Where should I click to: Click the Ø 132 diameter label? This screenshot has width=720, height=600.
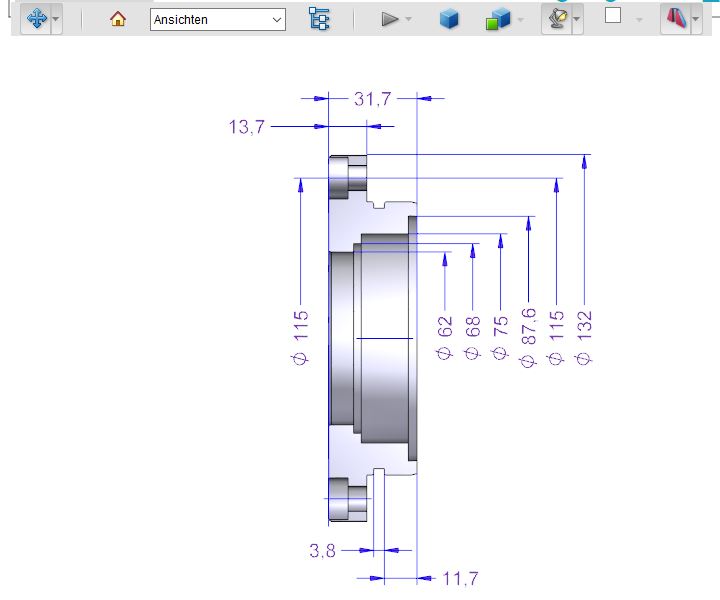[x=584, y=337]
